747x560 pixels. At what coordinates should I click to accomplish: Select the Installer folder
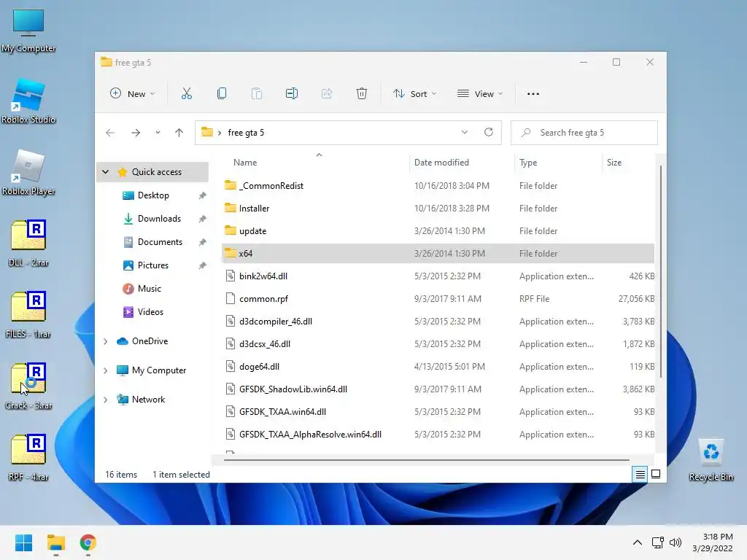(x=438, y=208)
